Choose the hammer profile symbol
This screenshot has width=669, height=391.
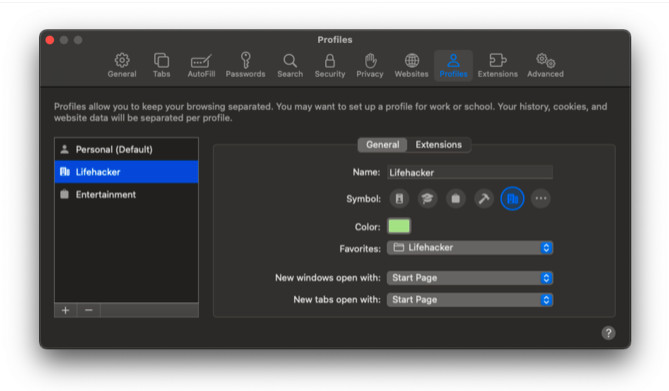[484, 198]
